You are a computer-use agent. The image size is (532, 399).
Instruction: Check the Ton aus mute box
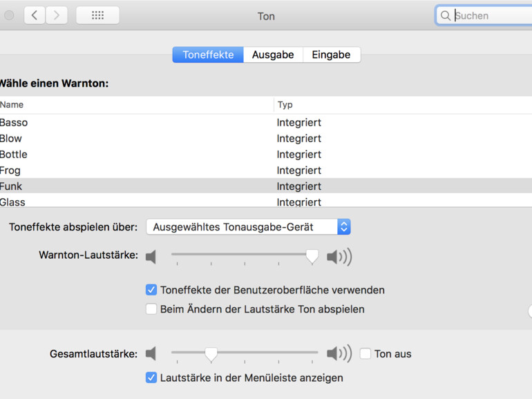click(x=365, y=354)
